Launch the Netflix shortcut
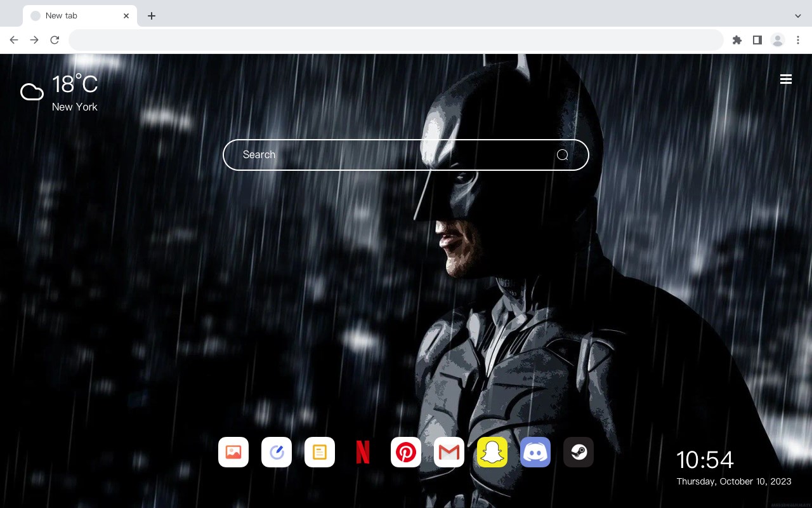Screen dimensions: 812x508 click(363, 452)
